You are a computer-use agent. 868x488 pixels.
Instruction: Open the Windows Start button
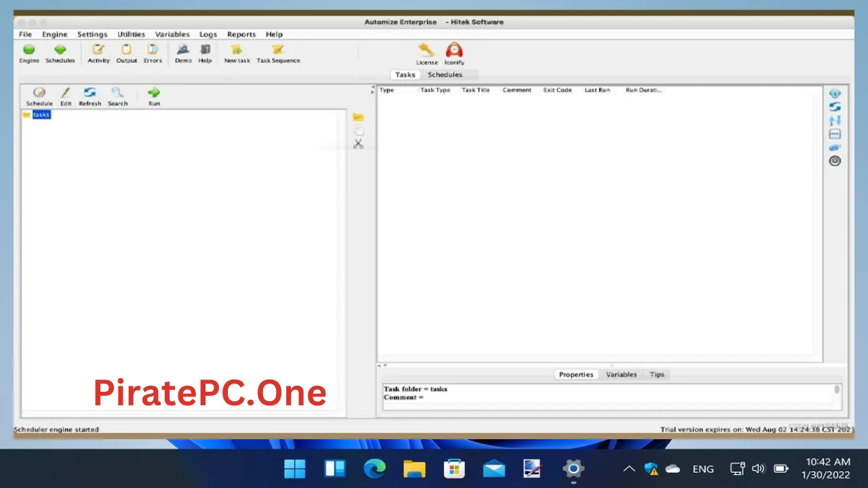point(295,468)
